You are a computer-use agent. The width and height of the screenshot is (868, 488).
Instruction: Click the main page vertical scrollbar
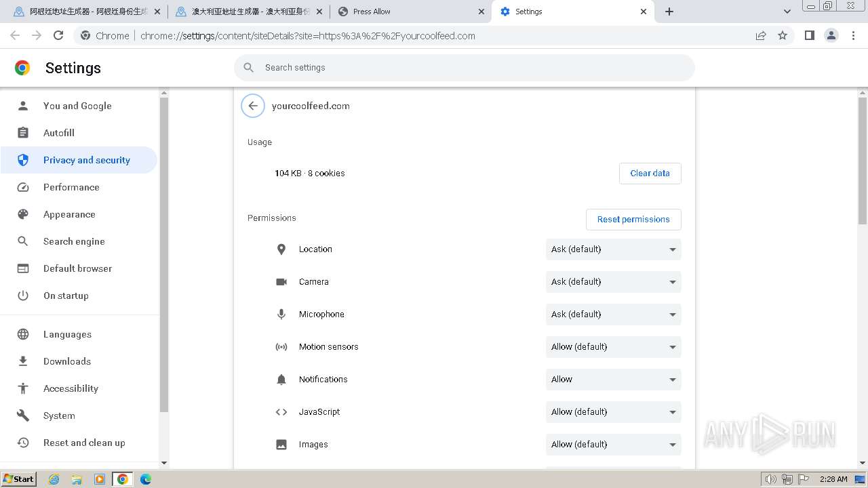click(x=863, y=161)
